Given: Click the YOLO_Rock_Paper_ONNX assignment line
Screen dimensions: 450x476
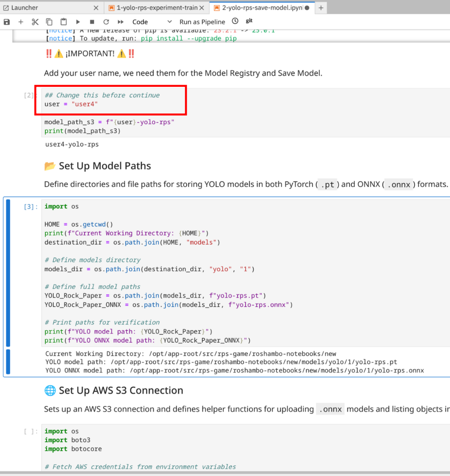Looking at the screenshot, I should [x=169, y=305].
